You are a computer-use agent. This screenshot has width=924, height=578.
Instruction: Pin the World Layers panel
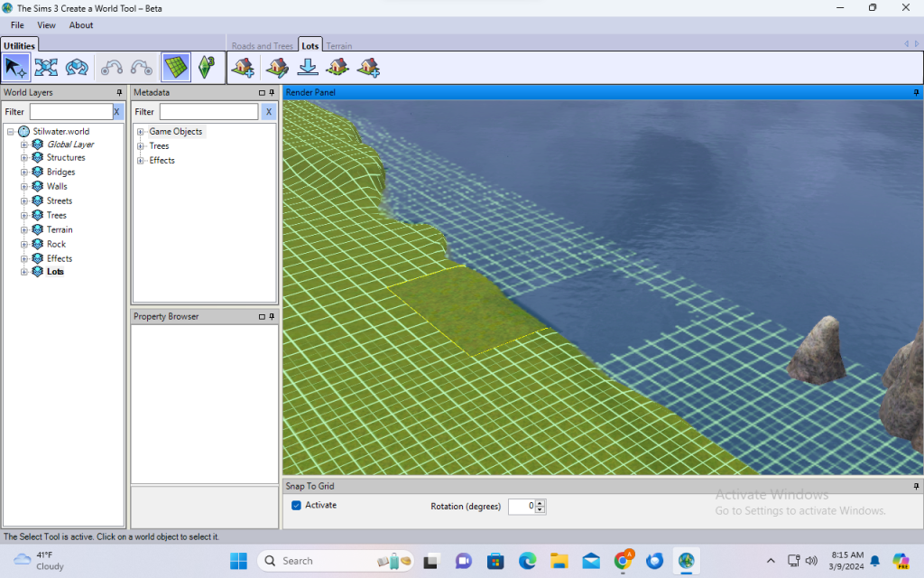(x=119, y=92)
